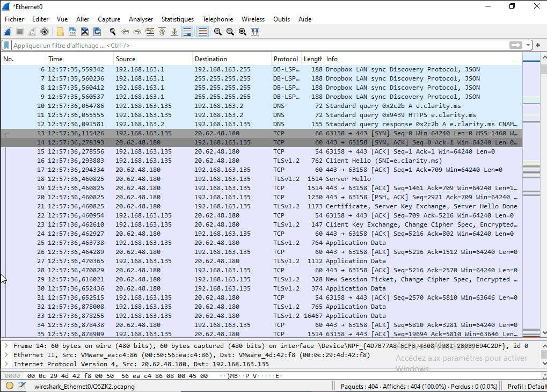547x392 pixels.
Task: Select packet 21 Certificate, Server Key Exchange row
Action: (x=261, y=206)
